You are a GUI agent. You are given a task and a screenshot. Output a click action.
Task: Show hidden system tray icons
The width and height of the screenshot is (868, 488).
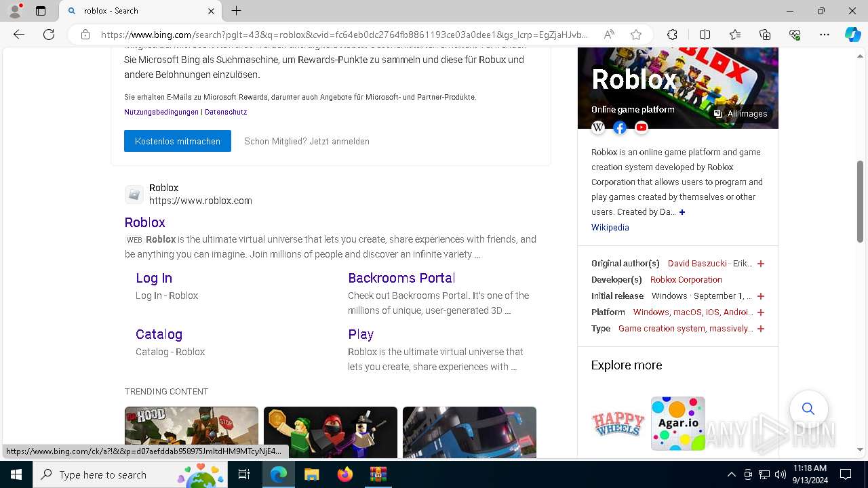tap(731, 474)
